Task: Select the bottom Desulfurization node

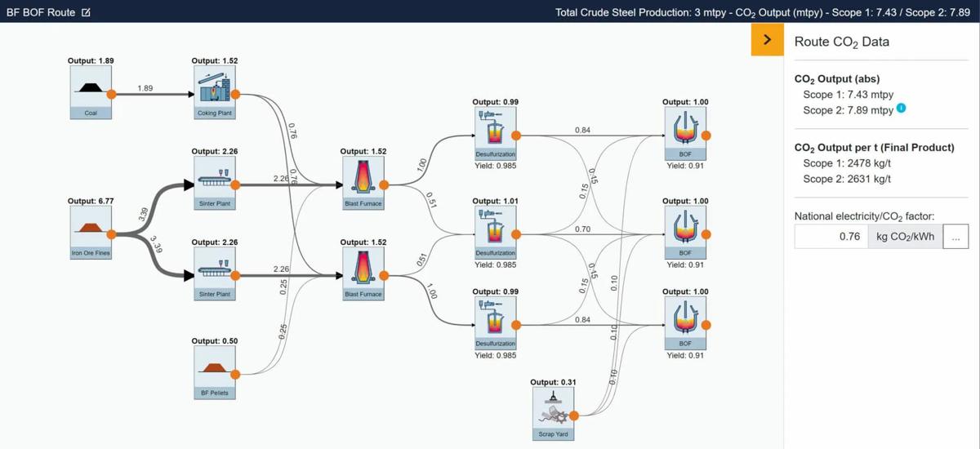Action: click(x=496, y=323)
